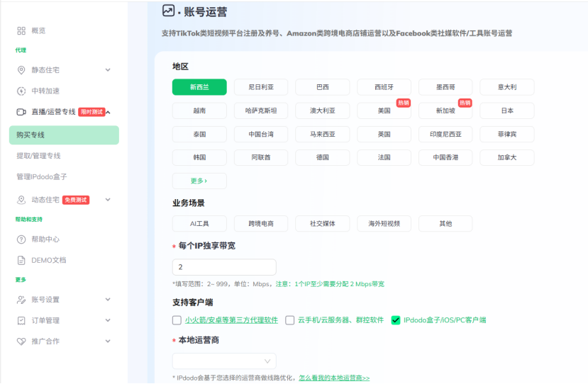The width and height of the screenshot is (588, 384).
Task: Go to 管理IPdodo盒子 menu item
Action: (42, 176)
